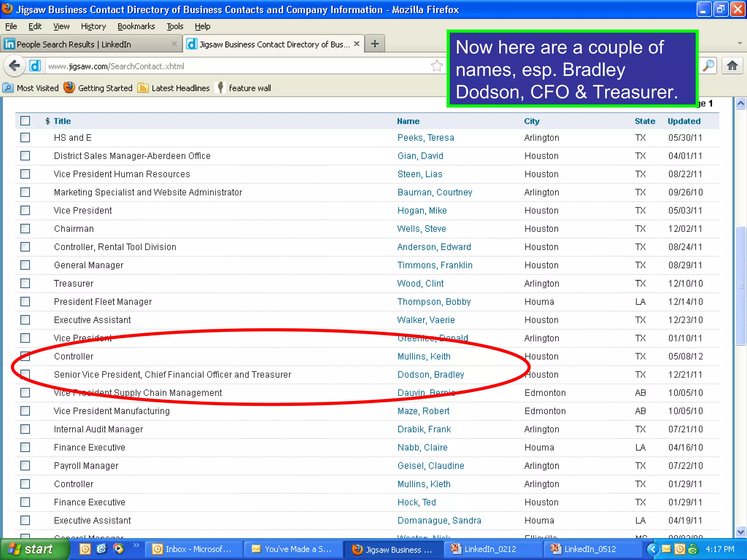Toggle the select-all header checkbox
The image size is (747, 560).
coord(25,121)
